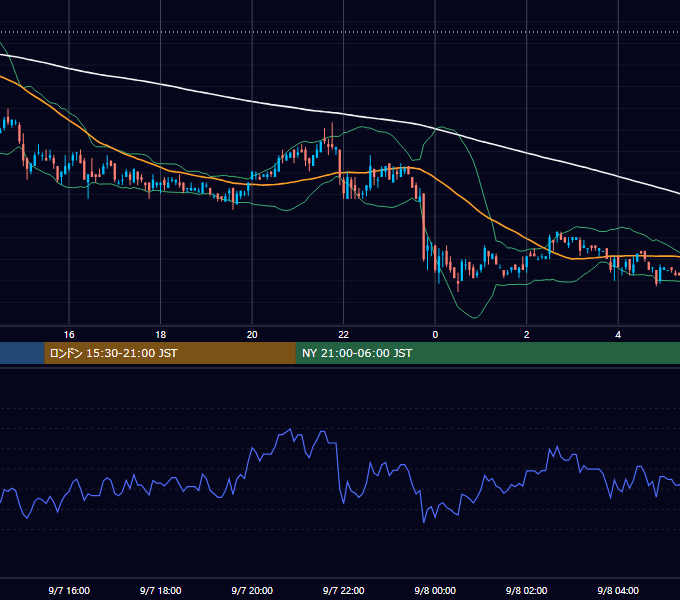680x600 pixels.
Task: Click the blue session bar left of ロンドン
Action: click(22, 353)
